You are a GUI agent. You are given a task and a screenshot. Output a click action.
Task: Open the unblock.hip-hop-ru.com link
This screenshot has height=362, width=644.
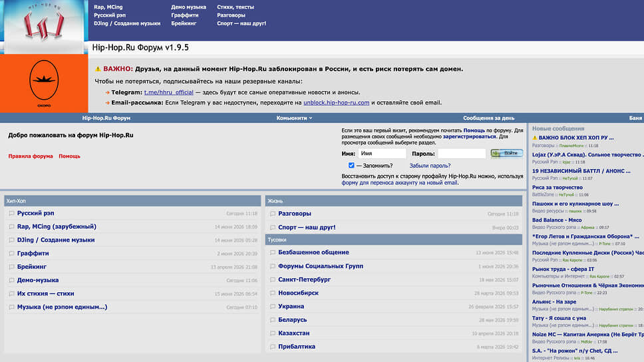click(x=337, y=102)
